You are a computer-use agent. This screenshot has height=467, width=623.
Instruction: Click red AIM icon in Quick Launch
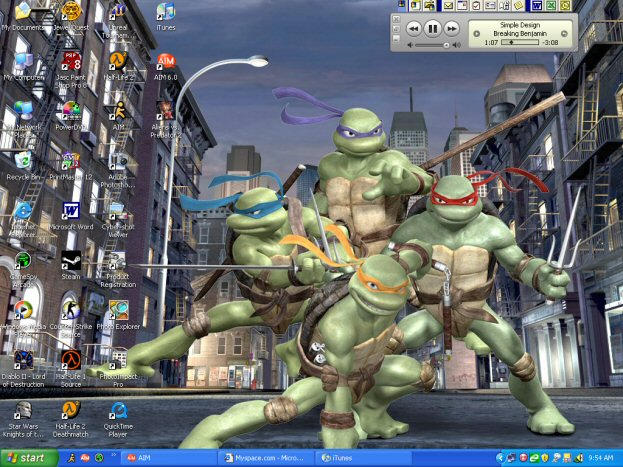click(85, 458)
